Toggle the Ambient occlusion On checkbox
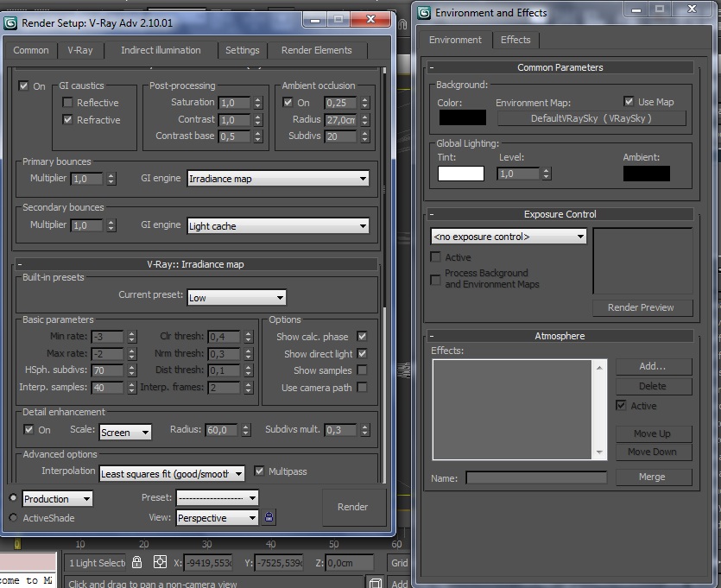This screenshot has height=588, width=721. pos(288,102)
